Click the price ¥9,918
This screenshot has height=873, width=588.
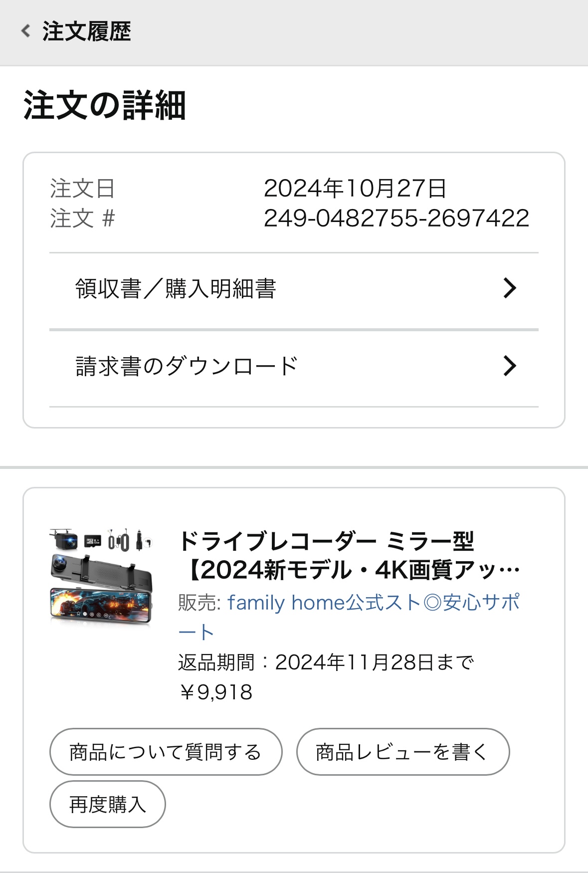coord(215,692)
